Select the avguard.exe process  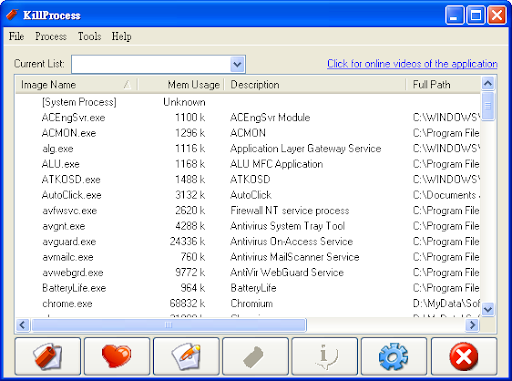point(248,241)
